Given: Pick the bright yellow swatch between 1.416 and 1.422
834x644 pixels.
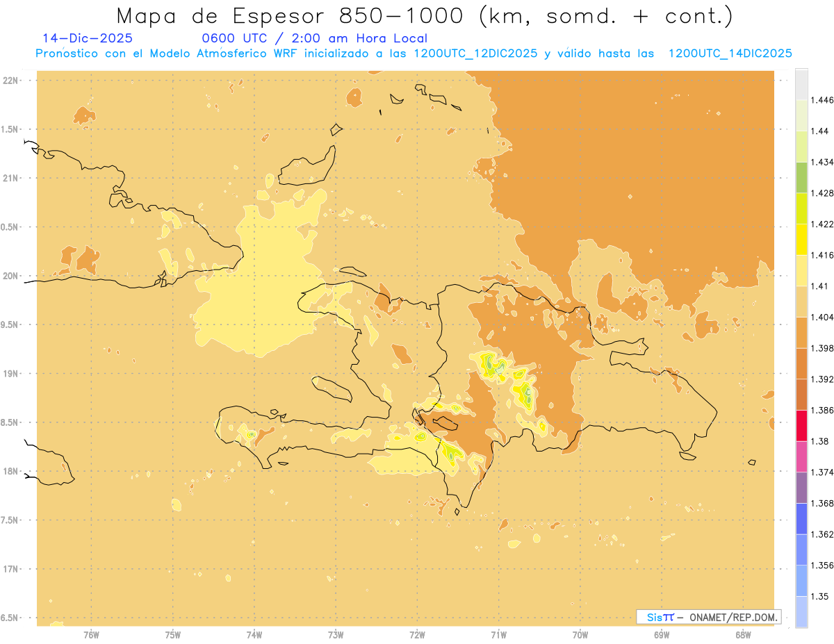Looking at the screenshot, I should (801, 239).
